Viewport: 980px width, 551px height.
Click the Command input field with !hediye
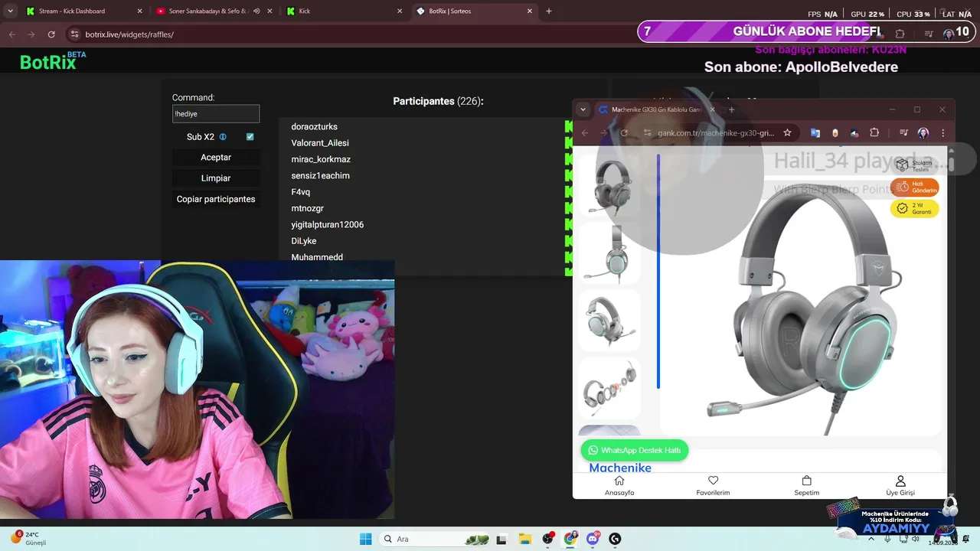coord(216,113)
